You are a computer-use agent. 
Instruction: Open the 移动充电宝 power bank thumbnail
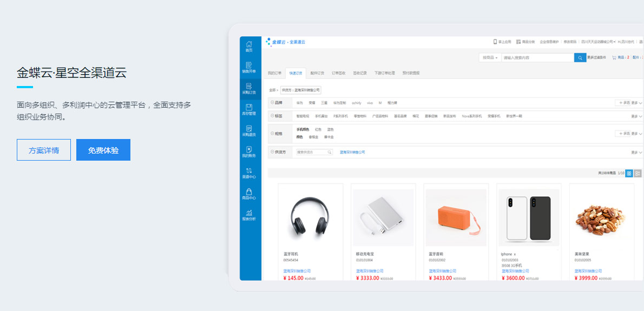tap(383, 217)
